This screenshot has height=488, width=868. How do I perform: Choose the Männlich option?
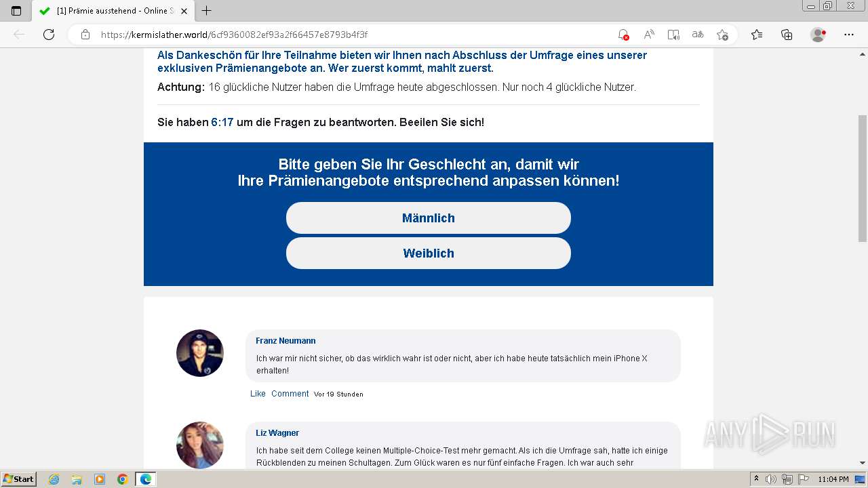pos(429,218)
